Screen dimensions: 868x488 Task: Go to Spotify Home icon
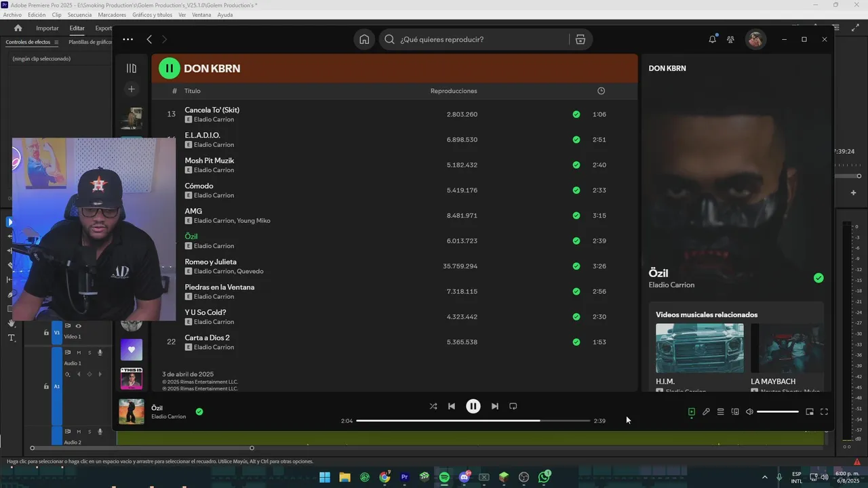click(x=364, y=39)
